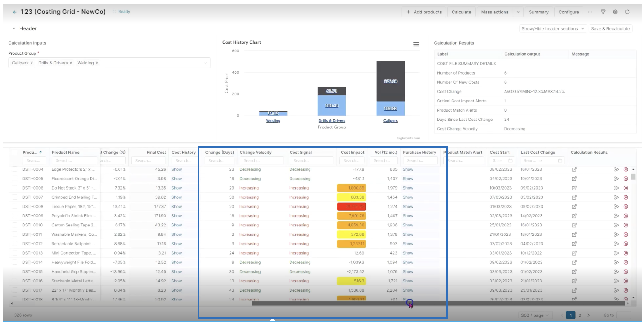The width and height of the screenshot is (644, 324).
Task: Select checkbox for row DSTI-0004
Action: tap(14, 169)
